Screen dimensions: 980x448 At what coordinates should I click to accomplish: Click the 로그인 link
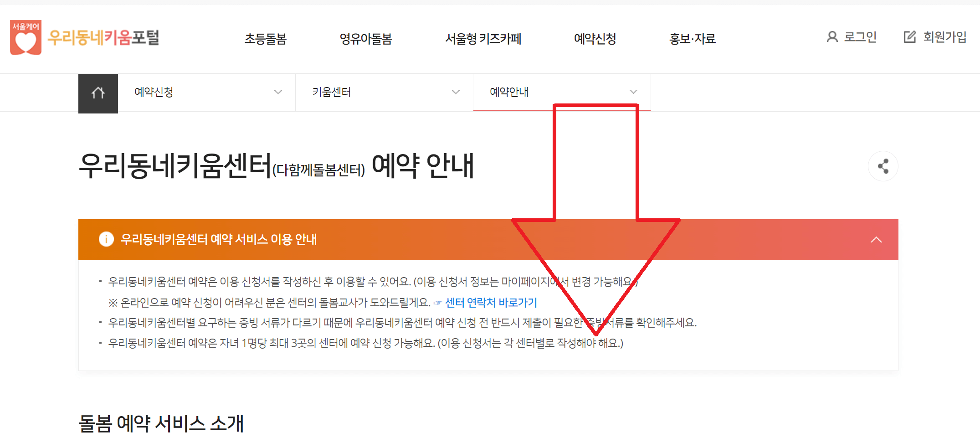[x=860, y=37]
